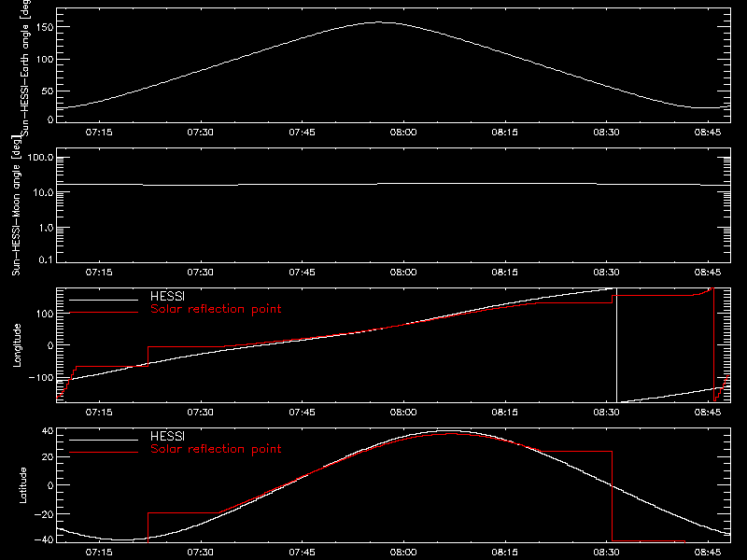Click 07:30 tick under Sun-HESSI-Earth plot
Screen dimensions: 747x560
(x=200, y=133)
